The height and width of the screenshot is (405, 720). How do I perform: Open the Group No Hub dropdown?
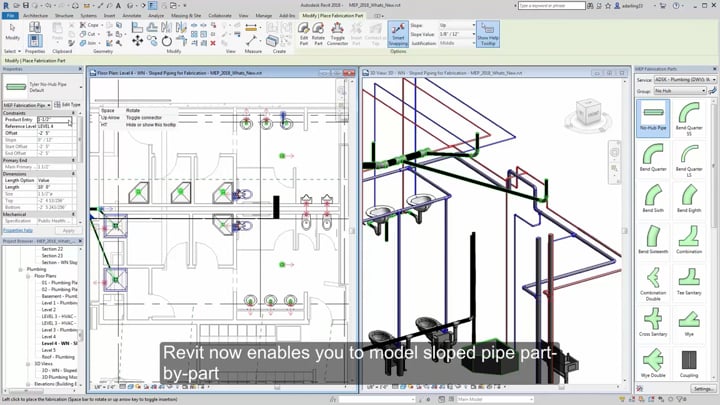click(680, 91)
